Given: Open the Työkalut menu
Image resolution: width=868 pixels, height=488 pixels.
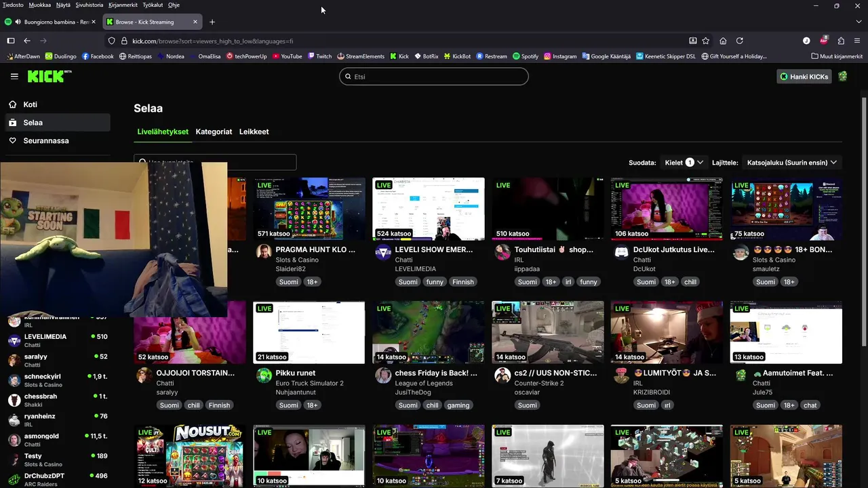Looking at the screenshot, I should (x=152, y=5).
